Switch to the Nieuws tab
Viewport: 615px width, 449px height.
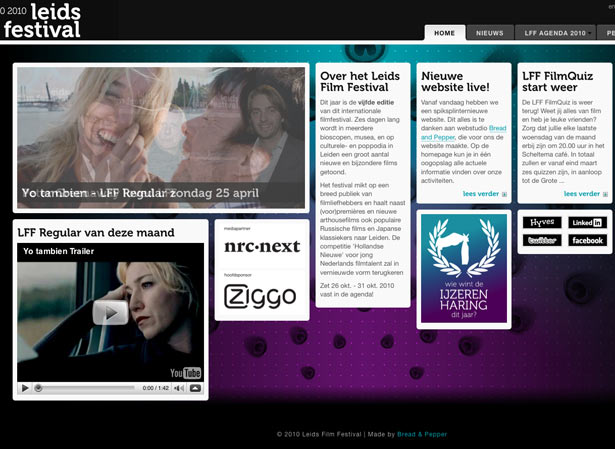490,33
